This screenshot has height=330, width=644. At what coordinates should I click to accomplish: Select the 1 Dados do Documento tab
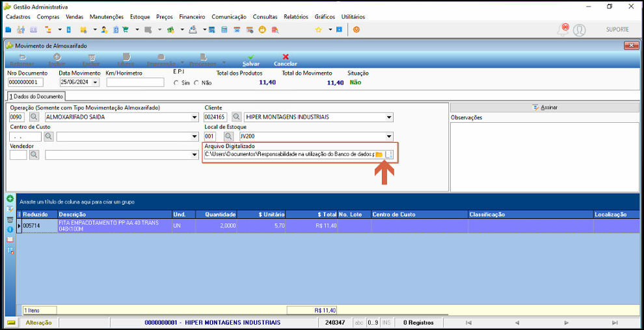36,96
